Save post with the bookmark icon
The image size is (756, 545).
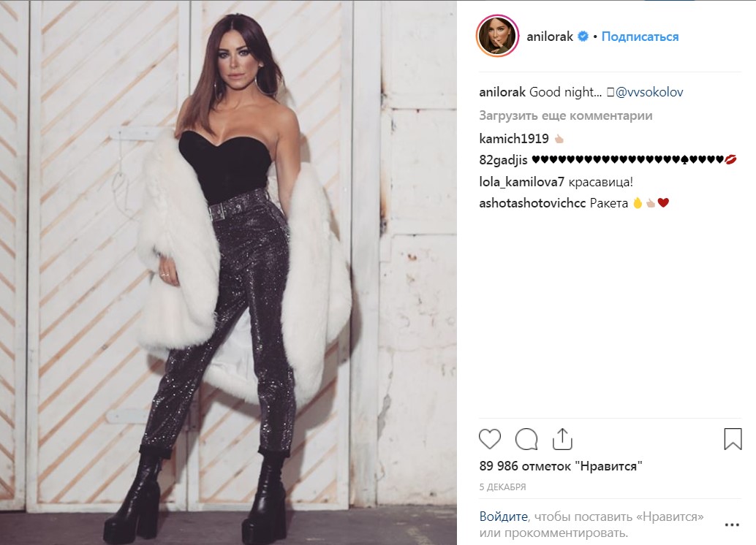click(x=733, y=439)
